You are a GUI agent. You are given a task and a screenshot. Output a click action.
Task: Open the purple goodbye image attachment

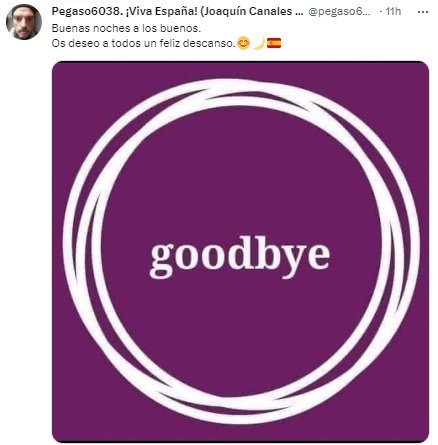tap(240, 252)
